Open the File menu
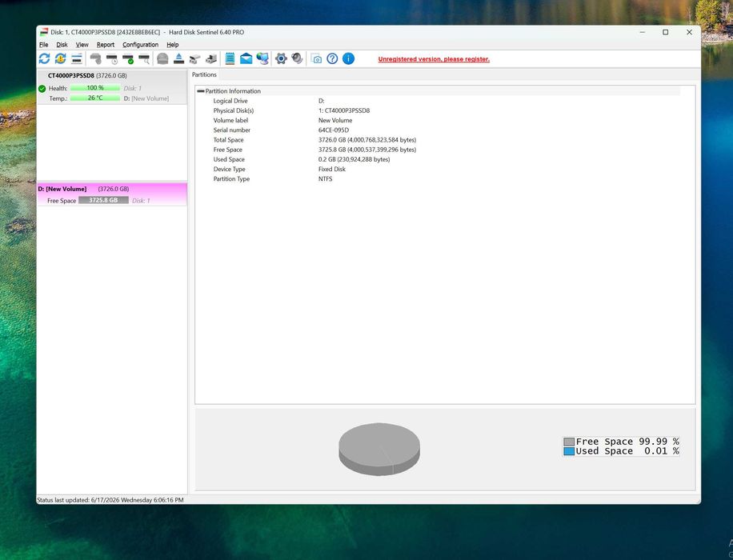Screen dimensions: 733x560 coord(43,45)
